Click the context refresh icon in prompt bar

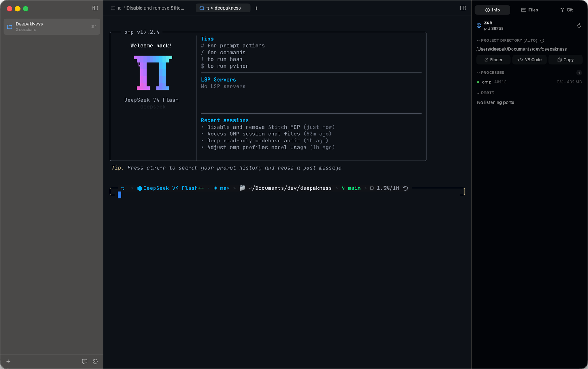[x=405, y=188]
